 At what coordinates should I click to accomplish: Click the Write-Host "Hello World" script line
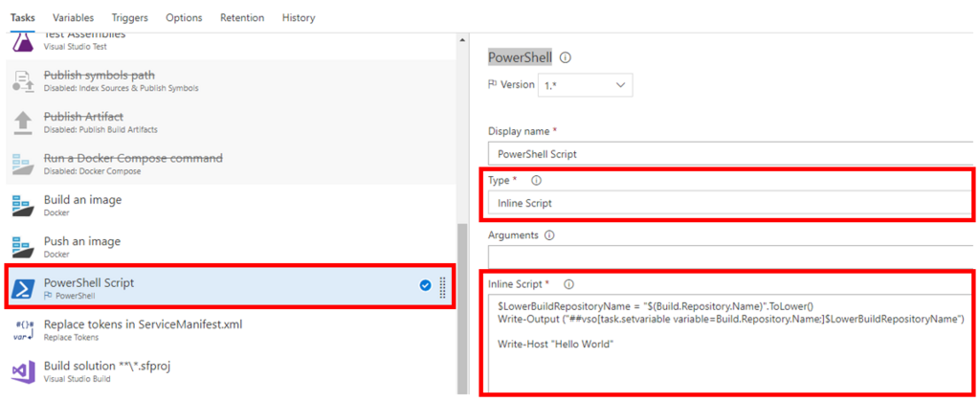tap(556, 344)
